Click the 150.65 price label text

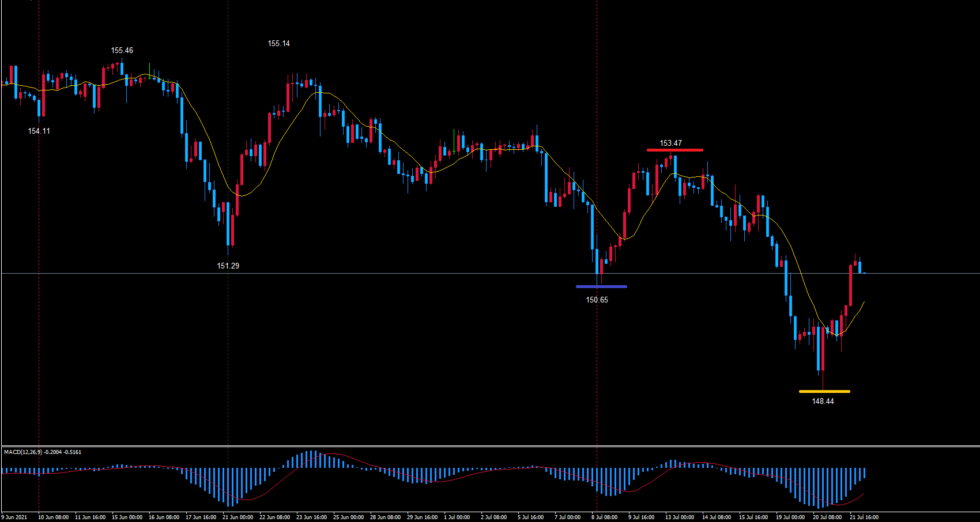[597, 300]
